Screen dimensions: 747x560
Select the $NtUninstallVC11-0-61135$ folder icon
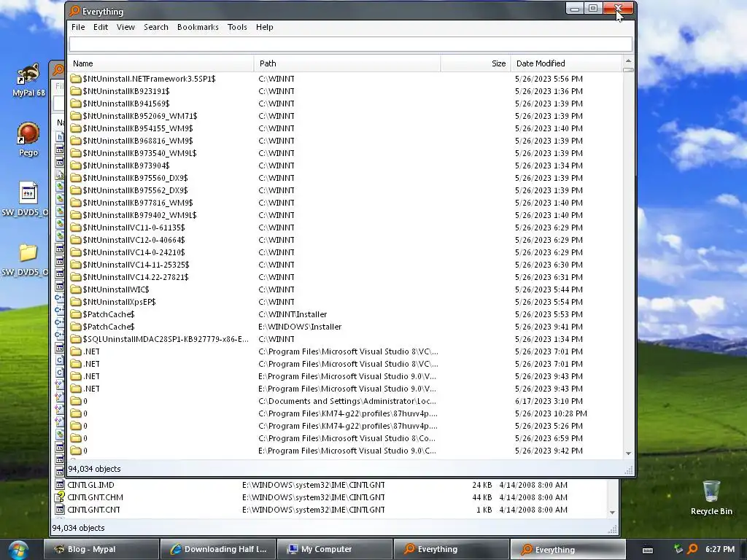[76, 227]
